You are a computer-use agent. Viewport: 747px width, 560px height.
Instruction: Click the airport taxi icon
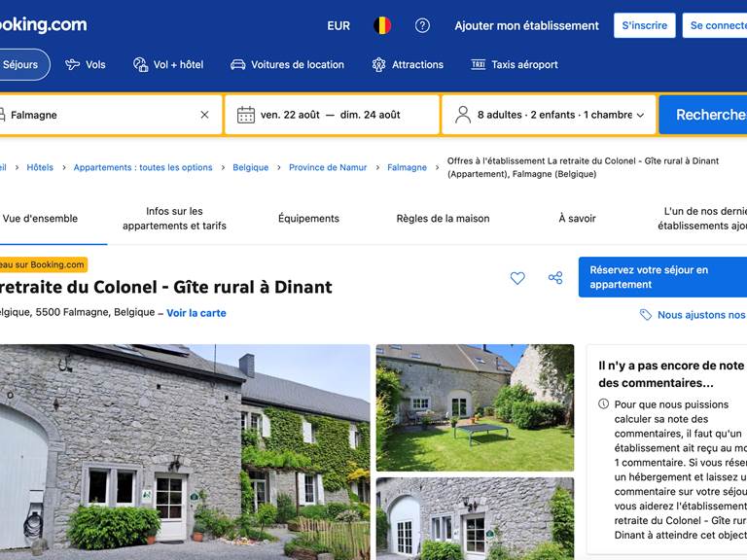pos(479,64)
